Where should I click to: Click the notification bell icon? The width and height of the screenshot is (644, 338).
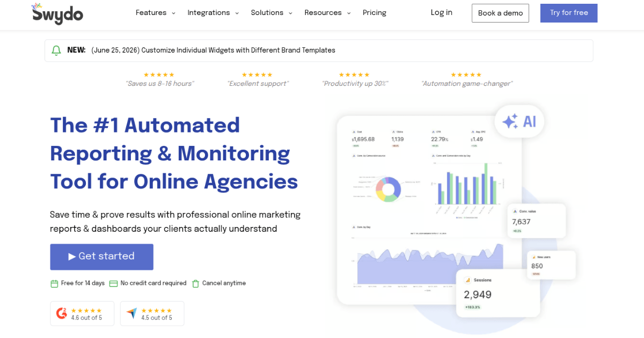point(56,50)
